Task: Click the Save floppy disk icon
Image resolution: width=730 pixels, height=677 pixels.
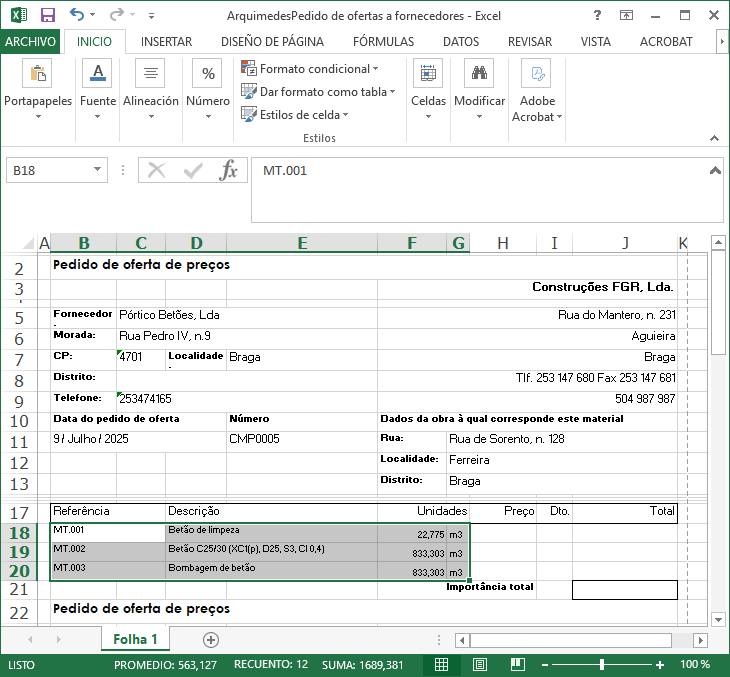Action: click(x=48, y=15)
